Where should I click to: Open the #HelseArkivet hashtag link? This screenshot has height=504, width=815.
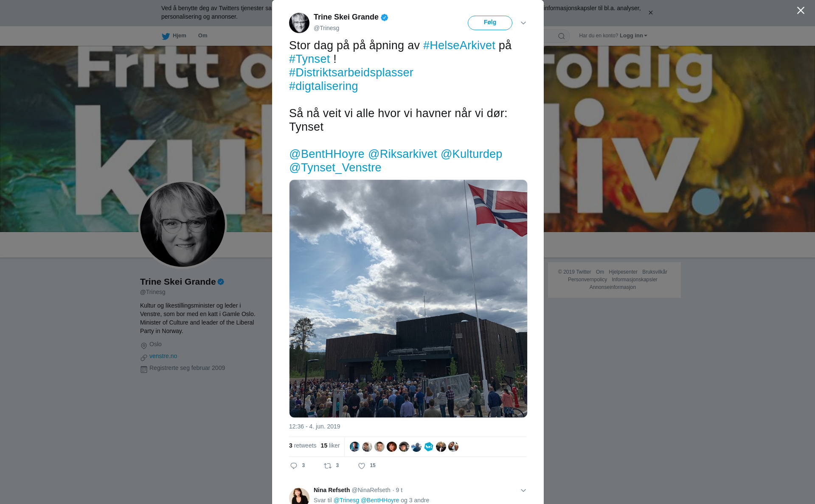click(459, 45)
